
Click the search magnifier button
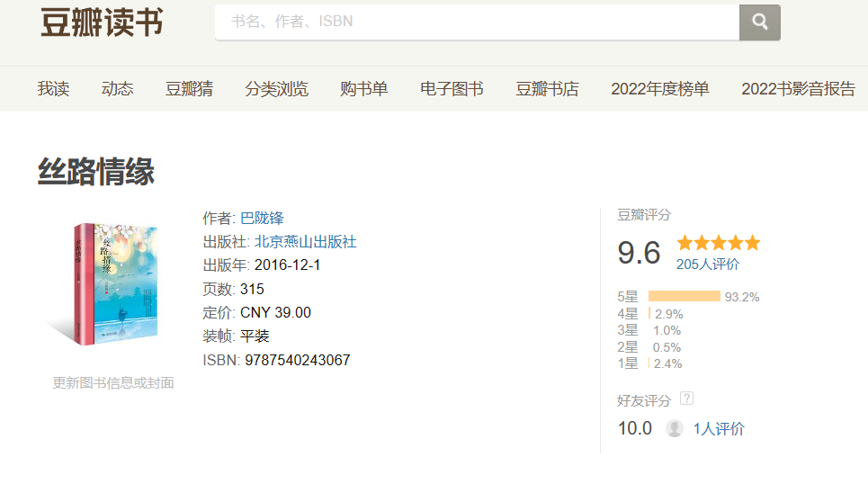click(x=759, y=22)
